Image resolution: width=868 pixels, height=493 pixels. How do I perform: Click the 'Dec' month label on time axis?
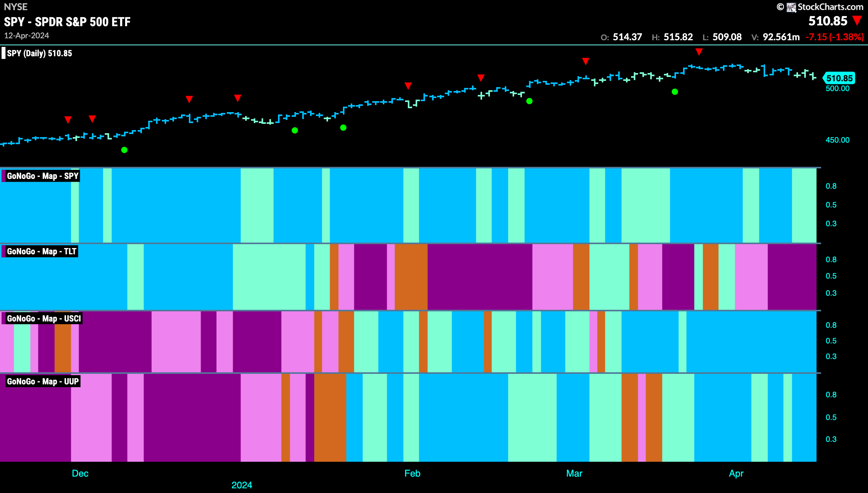pyautogui.click(x=80, y=473)
